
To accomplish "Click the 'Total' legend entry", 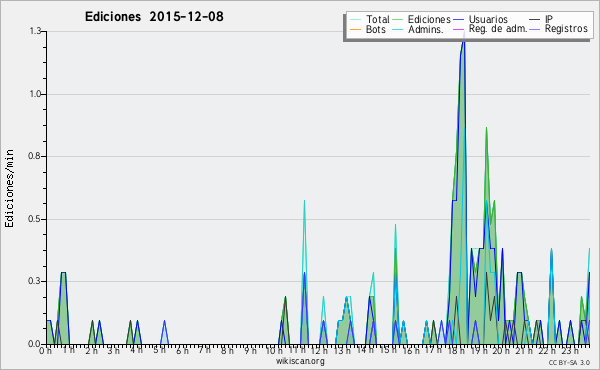I will pos(377,19).
